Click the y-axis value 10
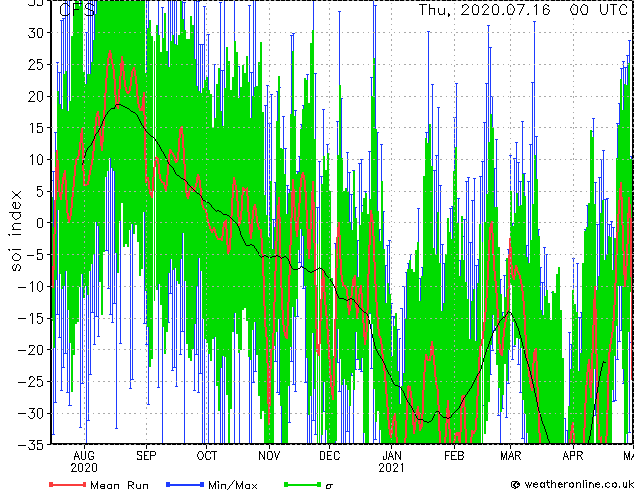 coord(36,160)
